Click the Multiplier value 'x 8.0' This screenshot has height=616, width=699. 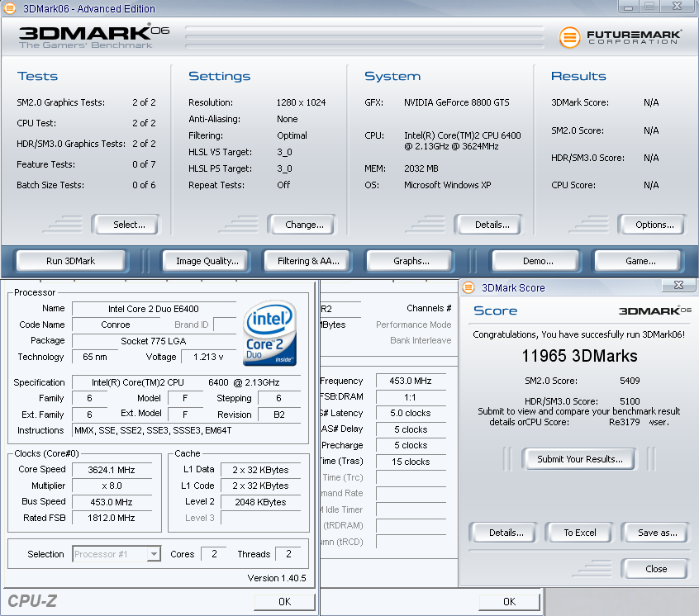tap(112, 486)
